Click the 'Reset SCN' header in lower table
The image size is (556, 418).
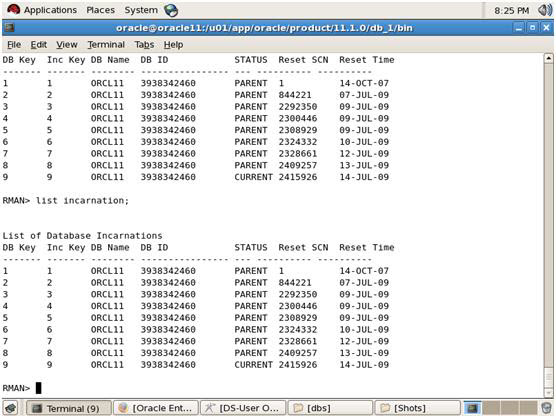tap(303, 247)
